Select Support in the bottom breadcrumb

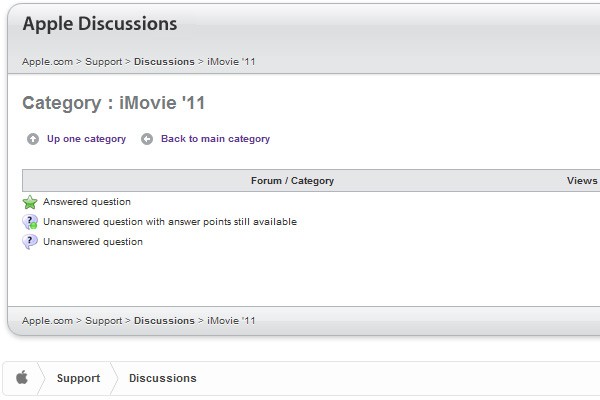pos(103,320)
